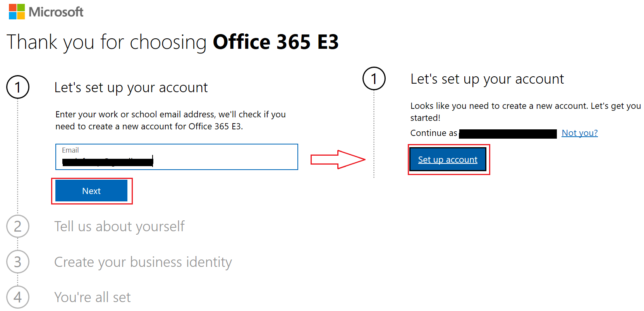
Task: Click 'Let's set up your account' heading above Continue as
Action: [x=487, y=79]
